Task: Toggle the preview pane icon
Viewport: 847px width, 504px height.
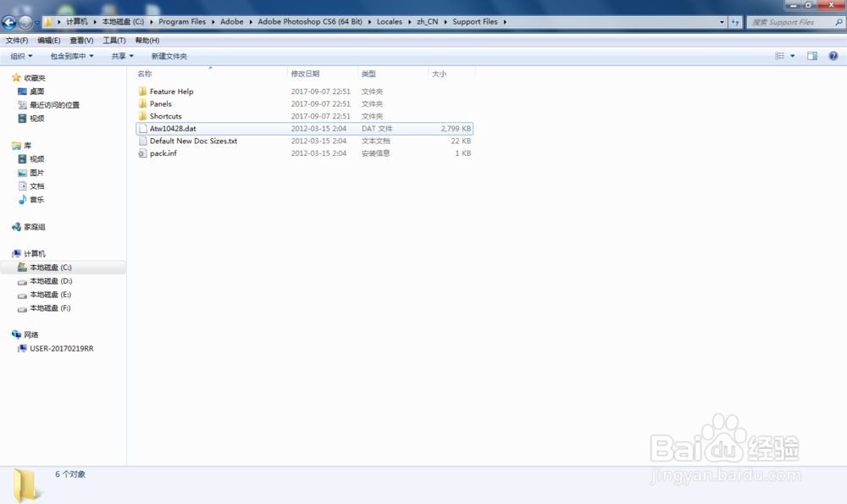Action: pyautogui.click(x=812, y=56)
